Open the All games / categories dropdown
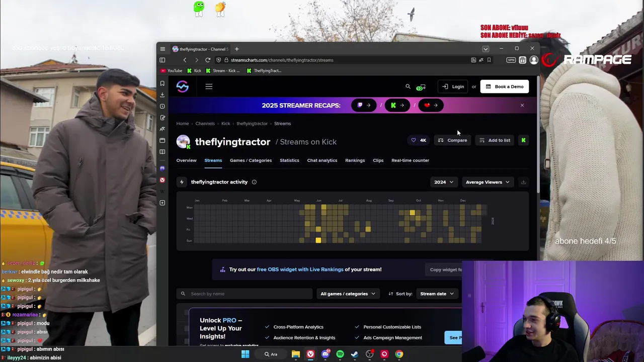The height and width of the screenshot is (362, 644). point(348,294)
